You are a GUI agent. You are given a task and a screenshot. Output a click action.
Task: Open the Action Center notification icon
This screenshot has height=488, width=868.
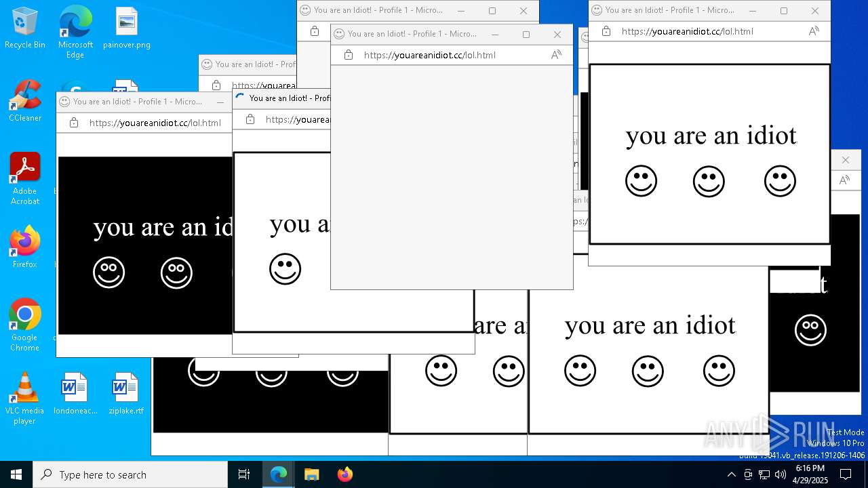(x=846, y=474)
